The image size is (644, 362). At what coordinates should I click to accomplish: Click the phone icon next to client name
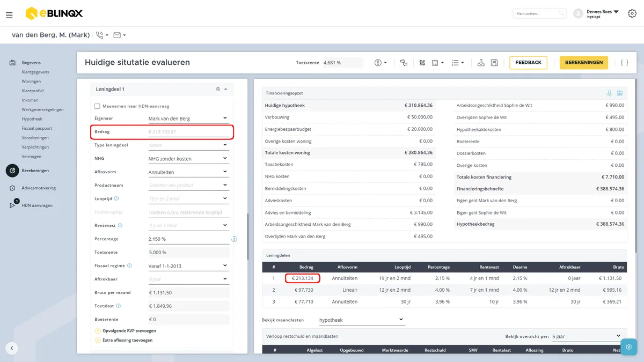tap(99, 35)
